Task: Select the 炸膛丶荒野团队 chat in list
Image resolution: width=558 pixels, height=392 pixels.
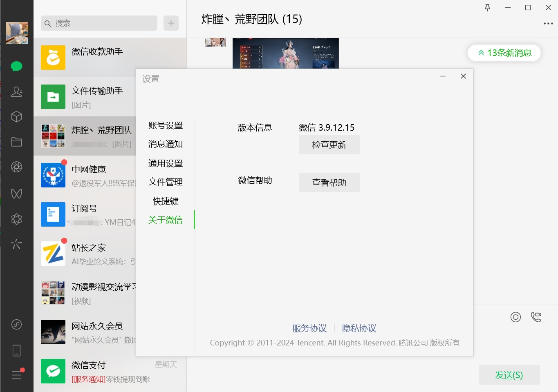Action: tap(85, 136)
